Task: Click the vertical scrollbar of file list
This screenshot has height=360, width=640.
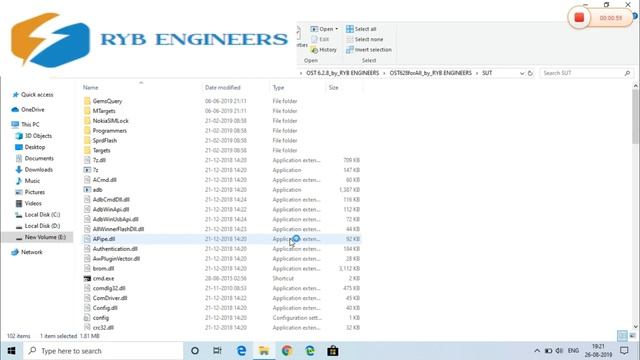Action: click(636, 116)
